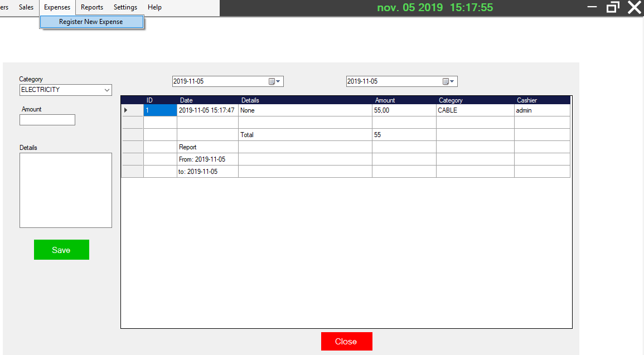This screenshot has width=644, height=355.
Task: Select the Total amount cell showing 55
Action: tap(404, 134)
